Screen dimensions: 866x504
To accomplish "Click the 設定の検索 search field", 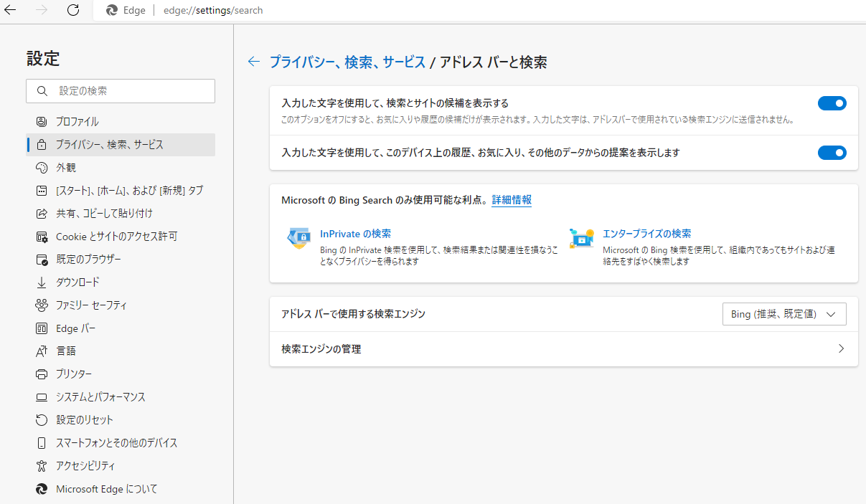I will (x=121, y=91).
